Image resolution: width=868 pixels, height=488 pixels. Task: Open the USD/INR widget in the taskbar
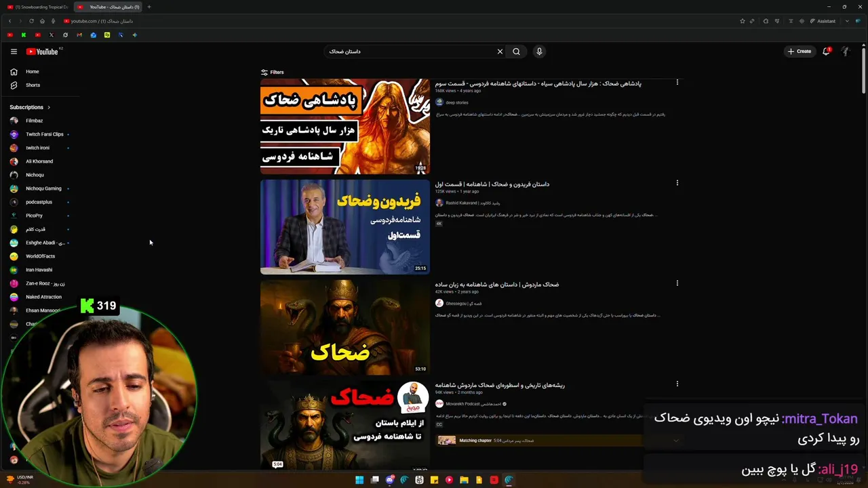pos(18,480)
